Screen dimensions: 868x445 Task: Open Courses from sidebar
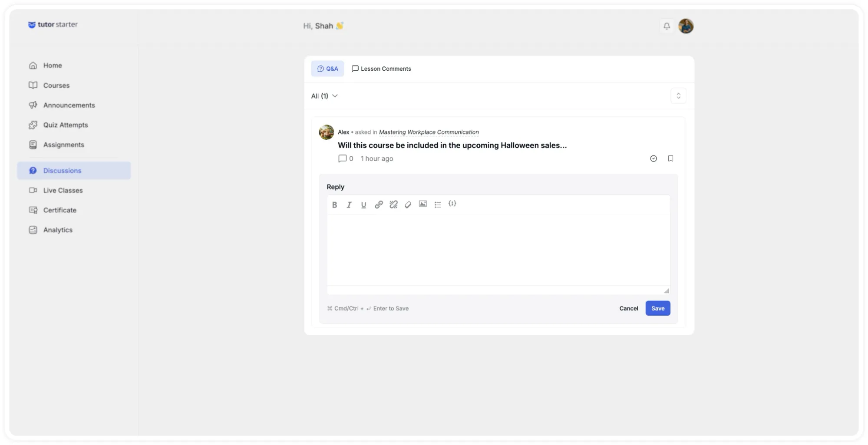(x=49, y=86)
